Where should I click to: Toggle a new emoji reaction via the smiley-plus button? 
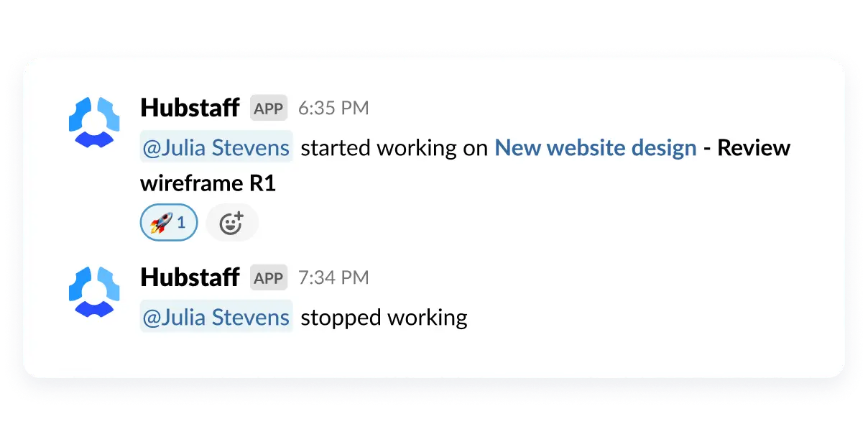[x=231, y=222]
